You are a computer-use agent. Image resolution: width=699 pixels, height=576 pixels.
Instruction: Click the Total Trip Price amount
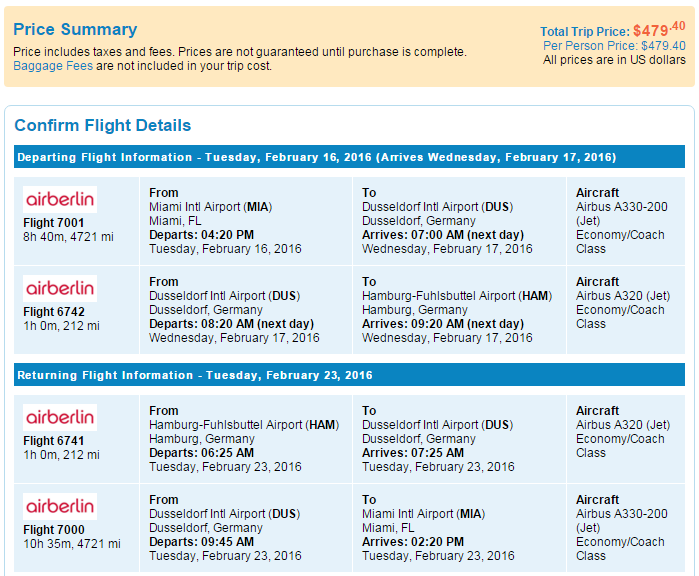[x=659, y=30]
